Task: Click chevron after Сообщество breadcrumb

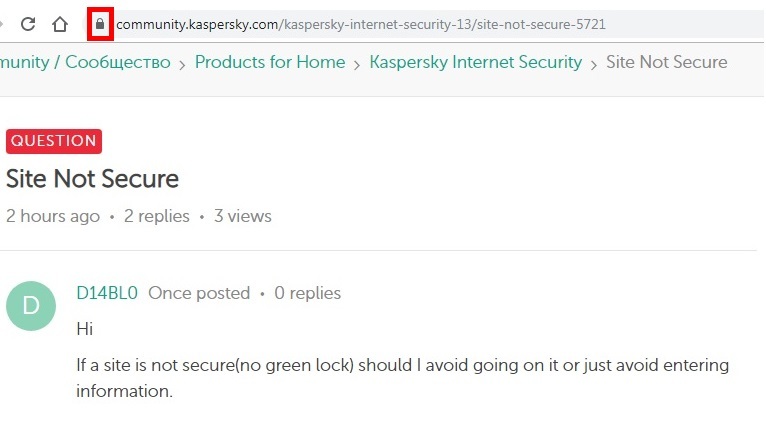Action: pos(182,65)
